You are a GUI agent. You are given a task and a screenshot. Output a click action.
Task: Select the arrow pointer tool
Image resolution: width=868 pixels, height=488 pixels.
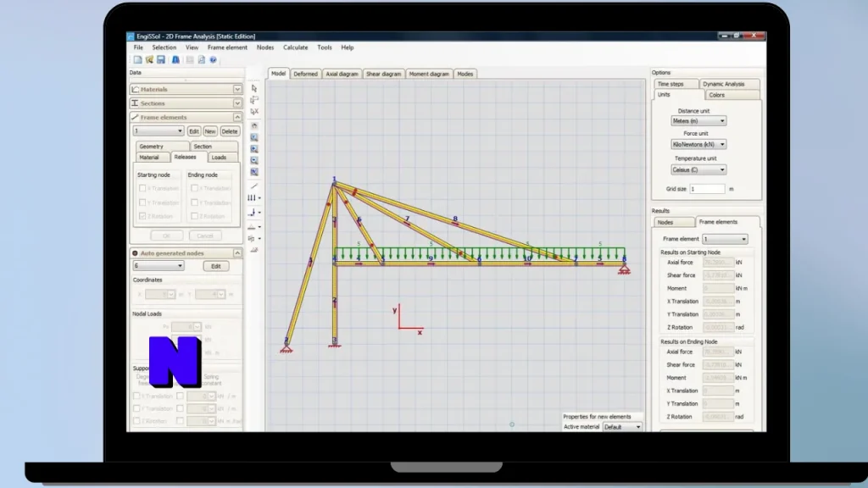click(x=254, y=88)
